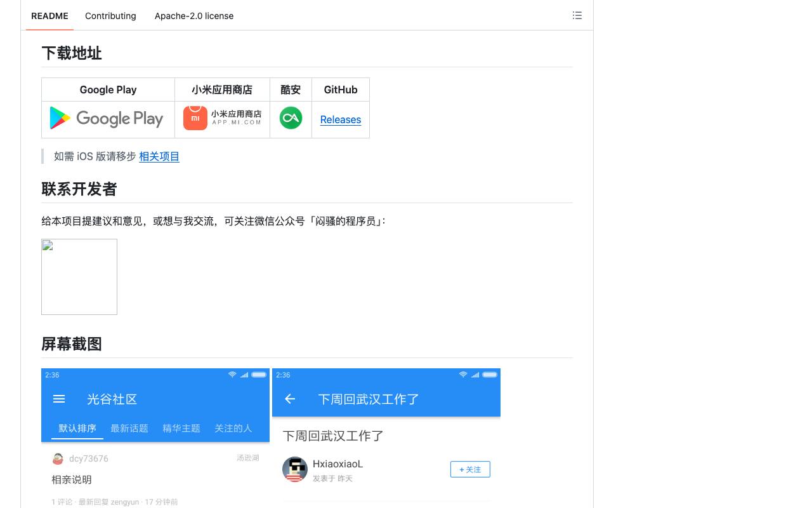Click the 屏幕截图 heading

click(x=72, y=344)
